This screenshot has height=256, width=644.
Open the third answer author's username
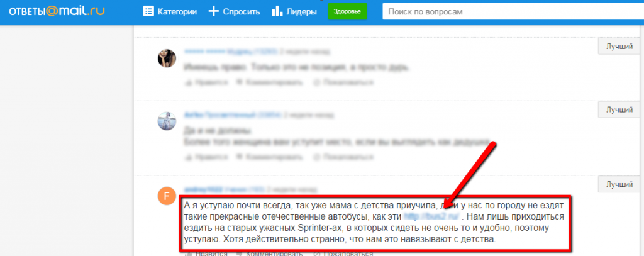tap(201, 189)
